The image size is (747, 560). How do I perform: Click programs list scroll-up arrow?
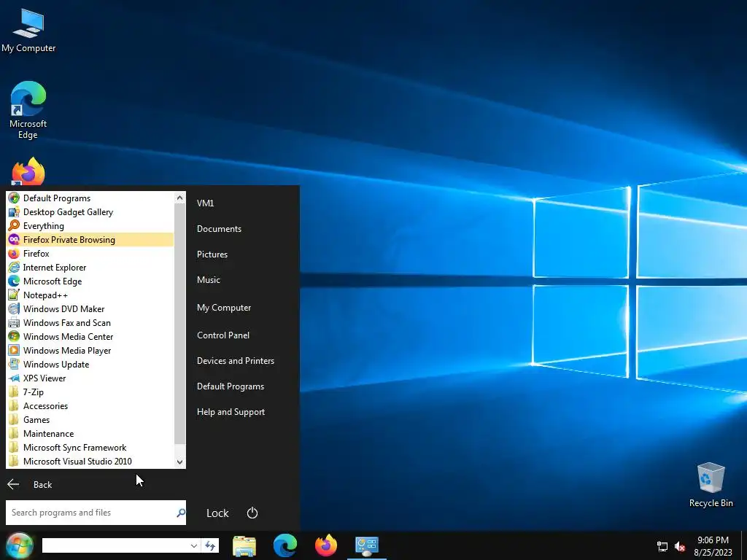(179, 198)
